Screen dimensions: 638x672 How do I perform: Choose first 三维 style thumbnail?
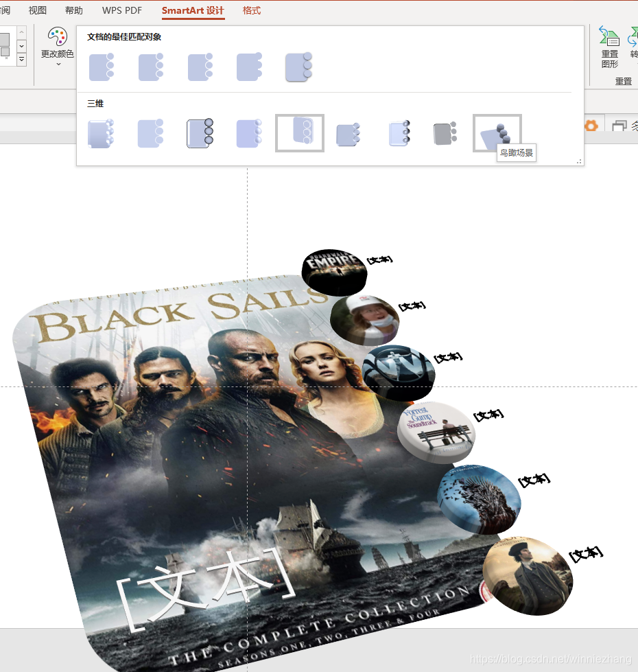[101, 133]
